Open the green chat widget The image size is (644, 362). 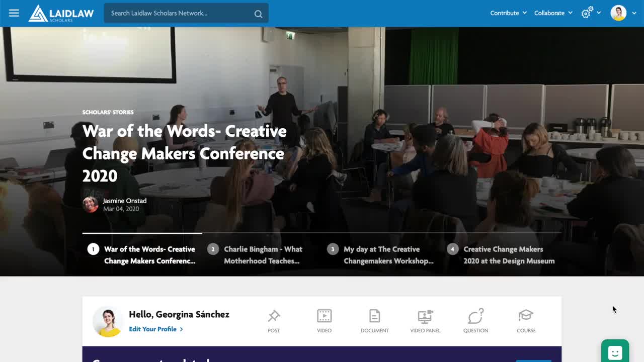[x=615, y=352]
